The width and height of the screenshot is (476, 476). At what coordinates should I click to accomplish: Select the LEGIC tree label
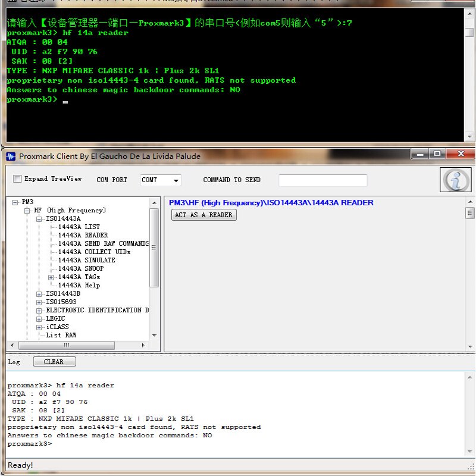point(55,318)
